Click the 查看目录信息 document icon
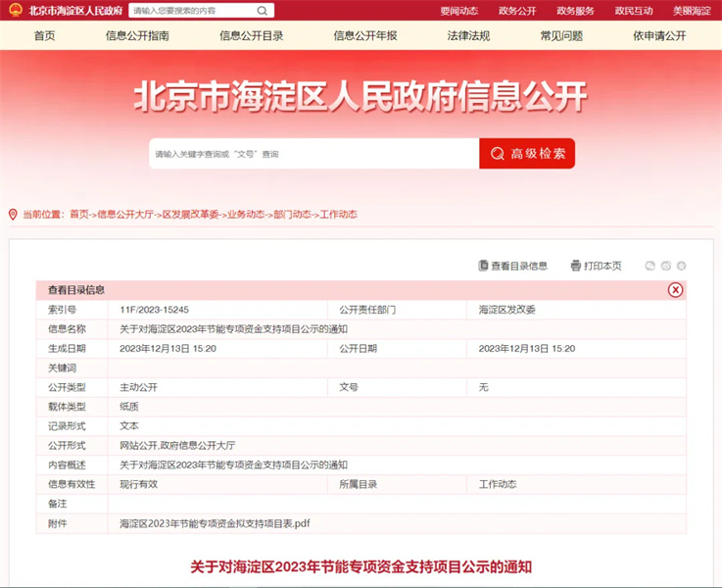The image size is (722, 588). (x=483, y=266)
